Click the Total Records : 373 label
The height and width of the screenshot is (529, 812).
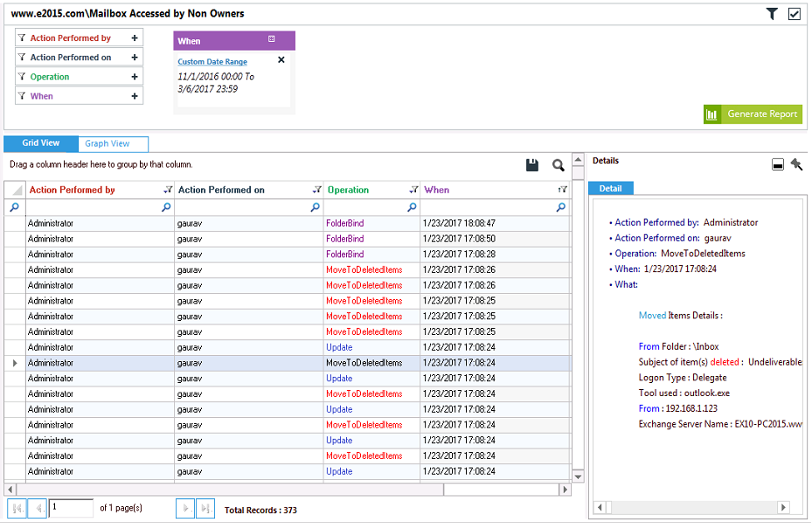pyautogui.click(x=260, y=511)
